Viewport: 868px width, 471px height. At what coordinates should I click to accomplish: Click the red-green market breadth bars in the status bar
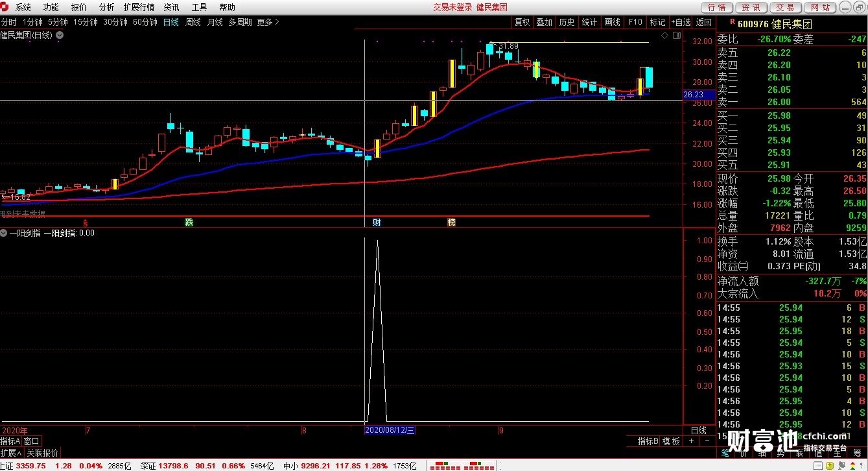pos(462,466)
